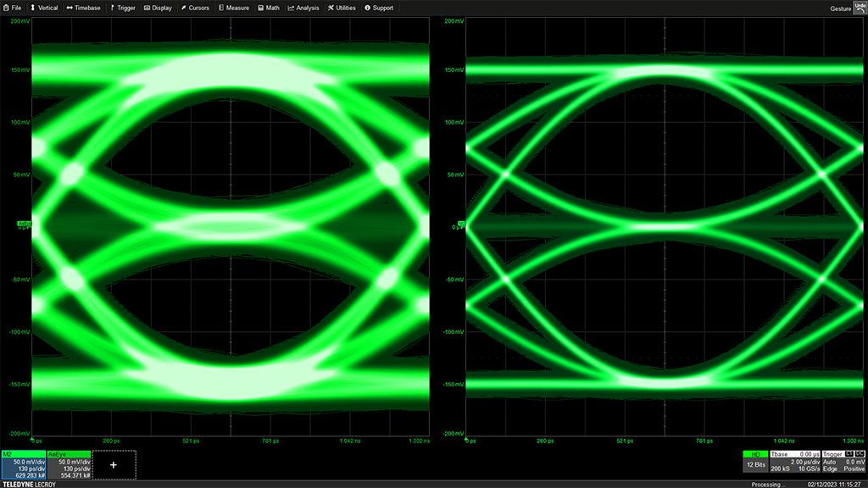868x488 pixels.
Task: Open the HD 12 Bits descriptor
Action: [x=754, y=461]
